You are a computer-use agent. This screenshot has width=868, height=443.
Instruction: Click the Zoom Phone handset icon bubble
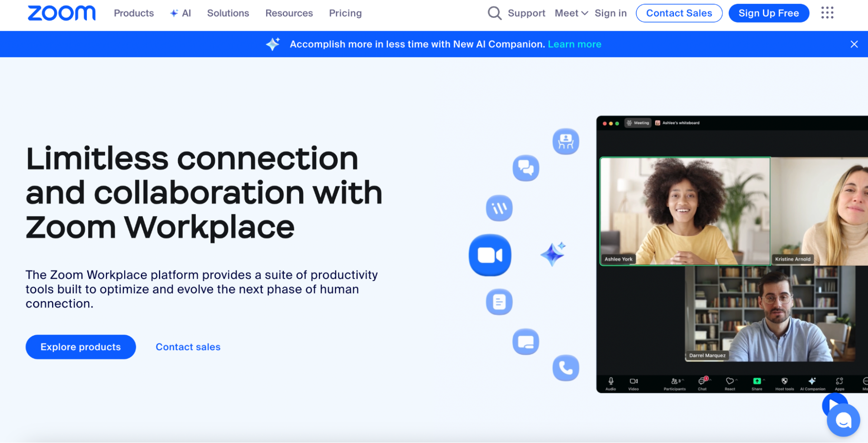tap(565, 368)
